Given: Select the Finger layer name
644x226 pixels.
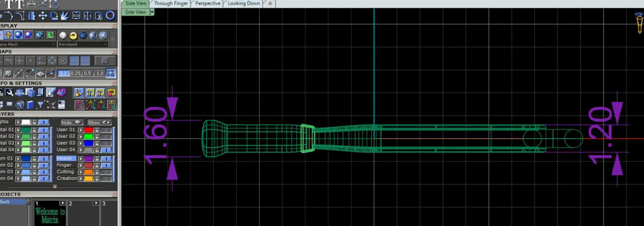Looking at the screenshot, I should pos(64,165).
